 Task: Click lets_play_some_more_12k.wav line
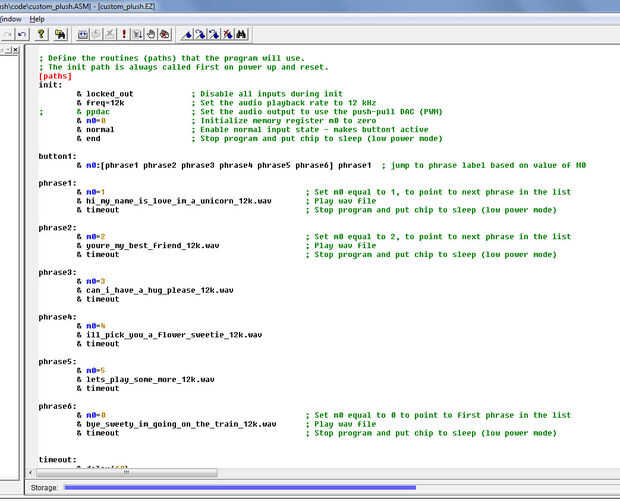(x=146, y=380)
